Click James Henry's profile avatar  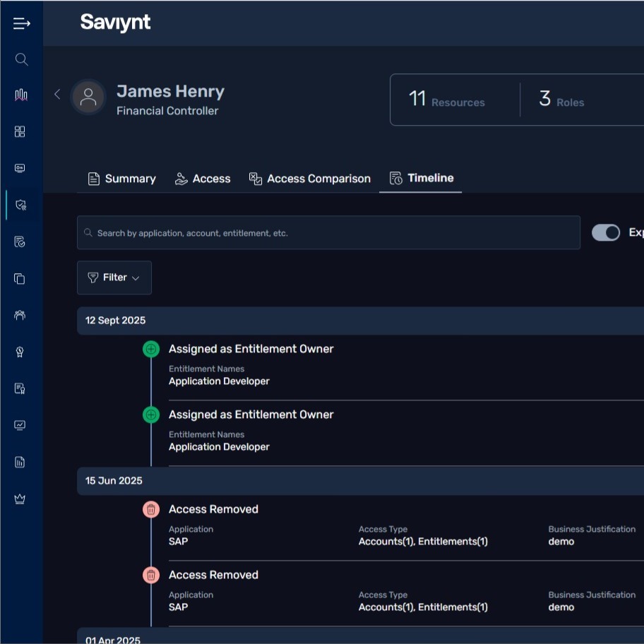tap(88, 97)
